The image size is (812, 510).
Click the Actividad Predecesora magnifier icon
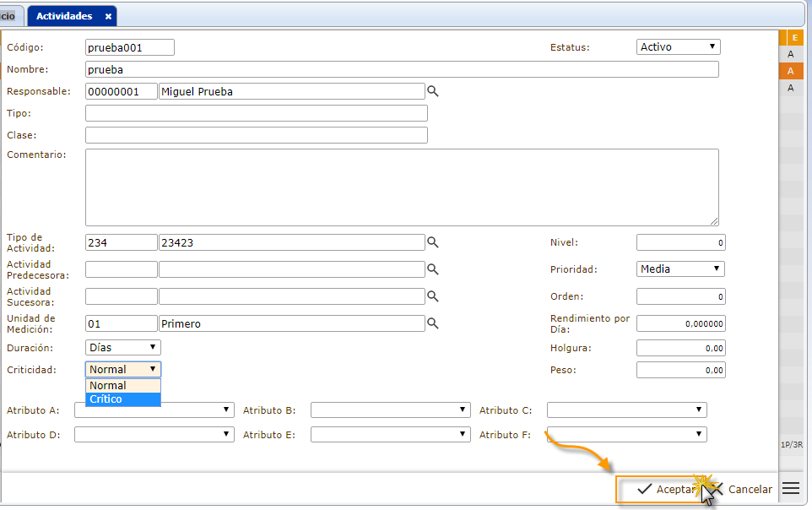pyautogui.click(x=432, y=269)
